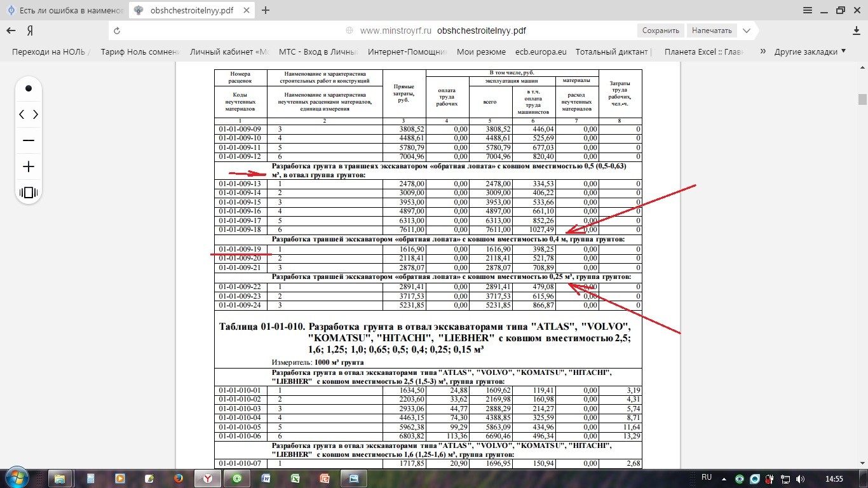Expand the chevron next to Напечатать

[x=747, y=30]
